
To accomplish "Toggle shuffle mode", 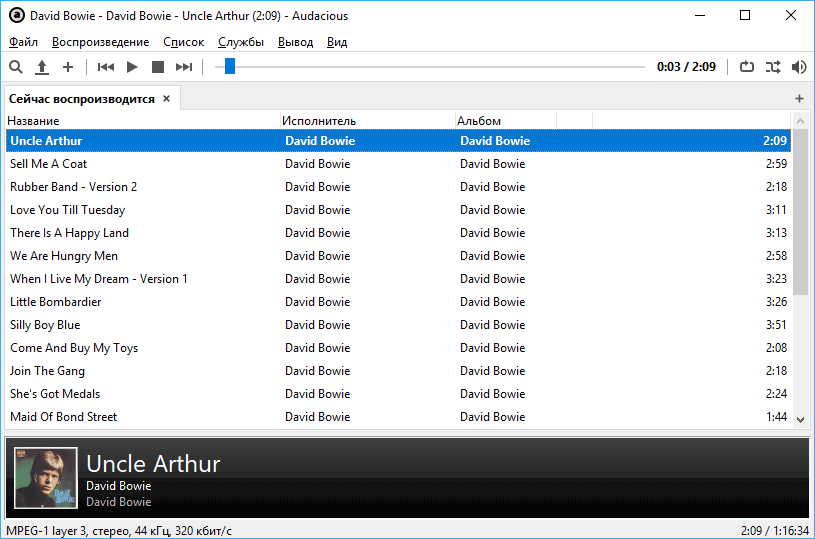I will pyautogui.click(x=773, y=67).
